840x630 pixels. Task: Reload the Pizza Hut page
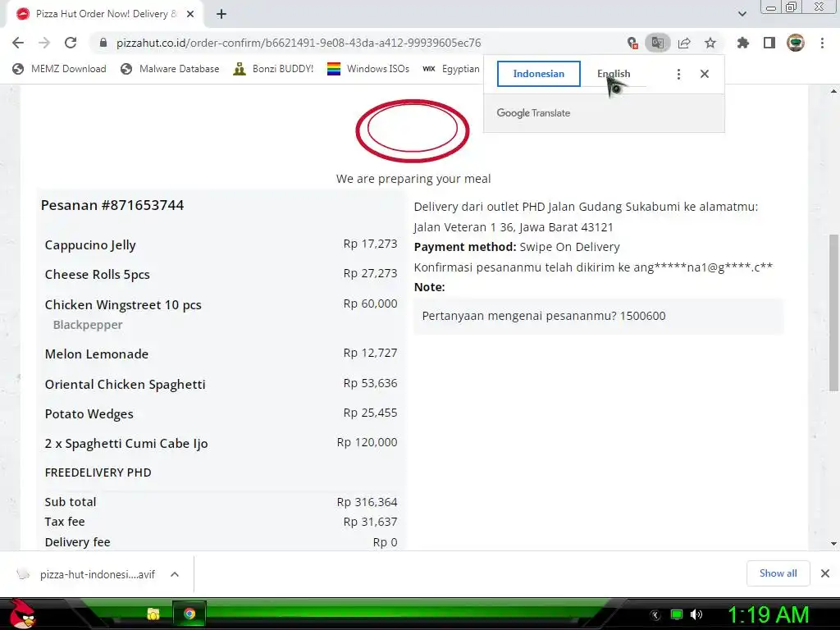pyautogui.click(x=71, y=43)
